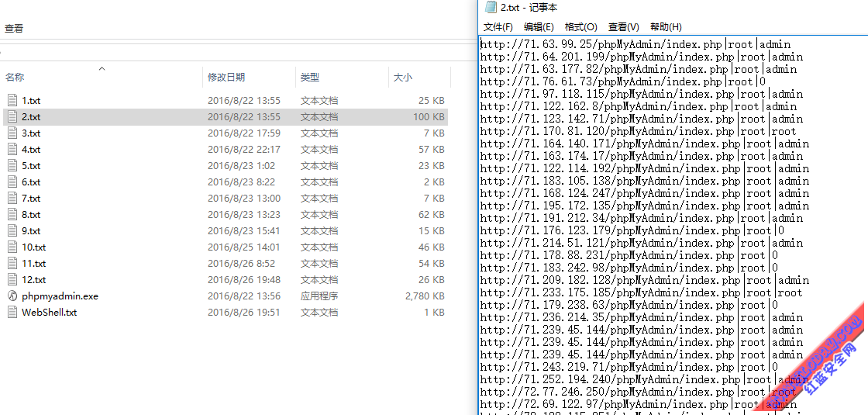Image resolution: width=868 pixels, height=415 pixels.
Task: Click the date 2016/8/22 17:59
Action: pos(243,133)
